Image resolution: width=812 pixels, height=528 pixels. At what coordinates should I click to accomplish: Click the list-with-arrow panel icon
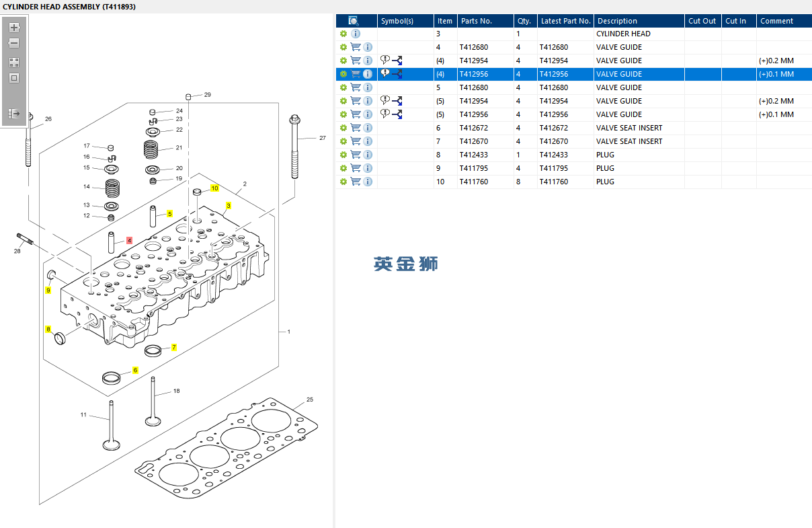[x=13, y=114]
